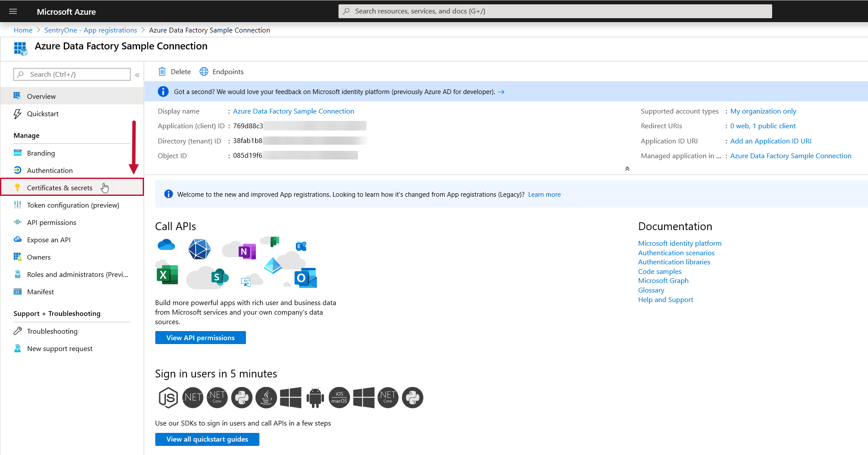This screenshot has width=868, height=455.
Task: Go to SentryOne - App registrations breadcrumb
Action: (x=91, y=30)
